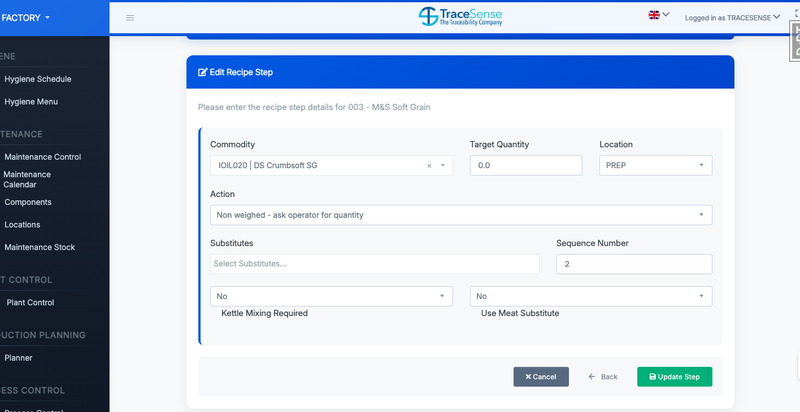Image resolution: width=800 pixels, height=412 pixels.
Task: Open Hygiene Schedule in sidebar
Action: [x=38, y=79]
